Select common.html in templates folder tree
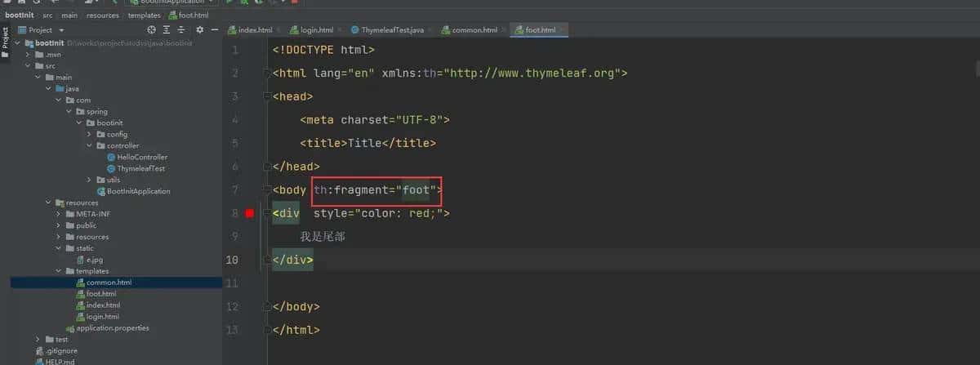The image size is (980, 365). pyautogui.click(x=104, y=283)
